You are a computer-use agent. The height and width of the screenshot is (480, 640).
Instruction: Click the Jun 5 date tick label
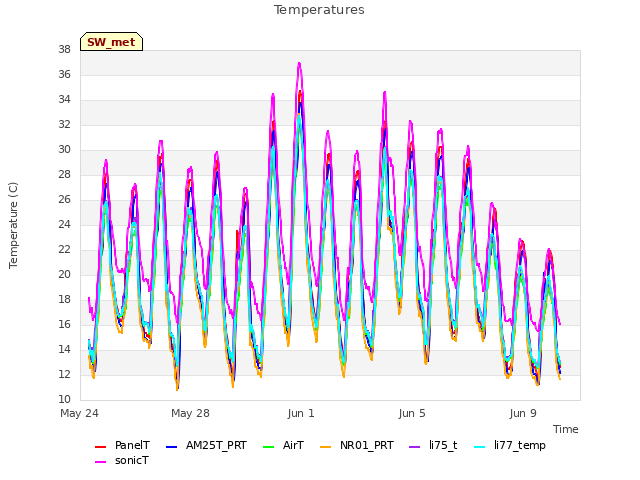412,413
